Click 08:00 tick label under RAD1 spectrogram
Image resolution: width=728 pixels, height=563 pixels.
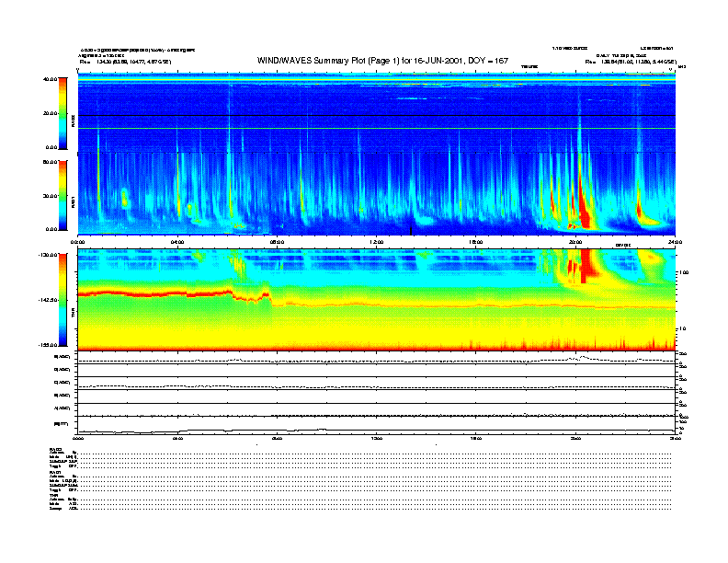tap(277, 242)
